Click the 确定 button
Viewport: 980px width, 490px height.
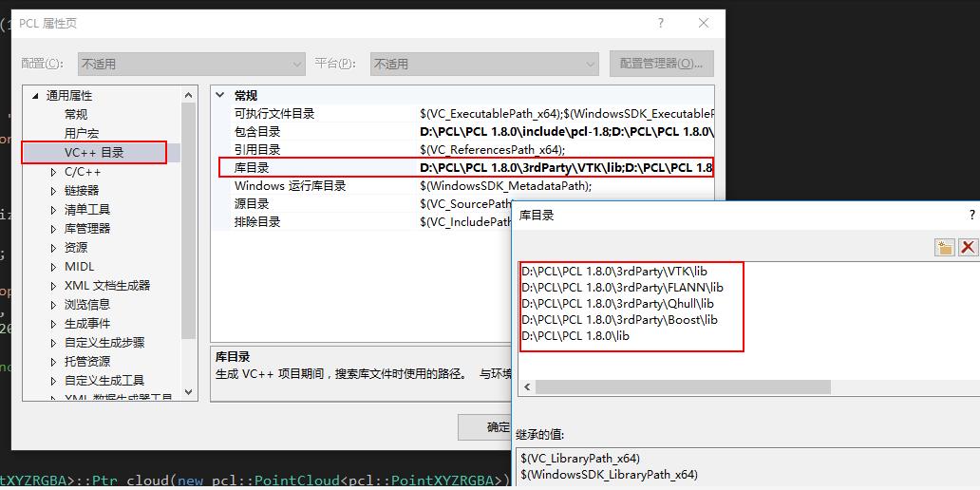pyautogui.click(x=485, y=427)
